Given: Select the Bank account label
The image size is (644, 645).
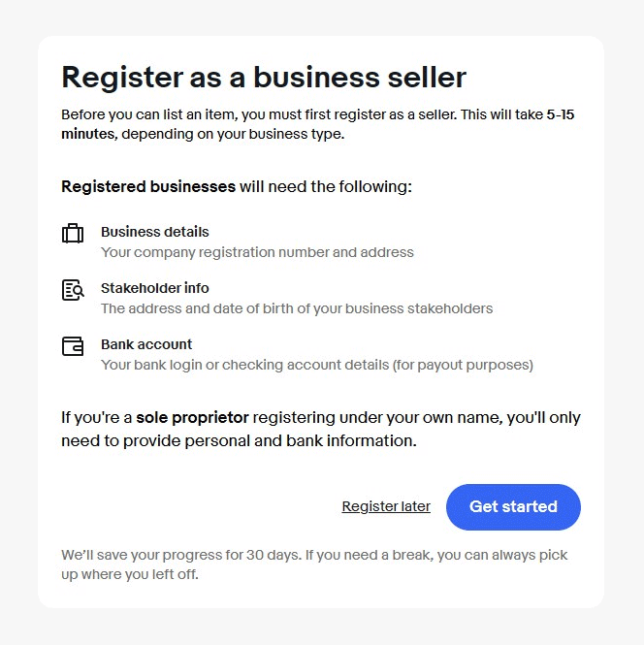Looking at the screenshot, I should click(x=146, y=344).
